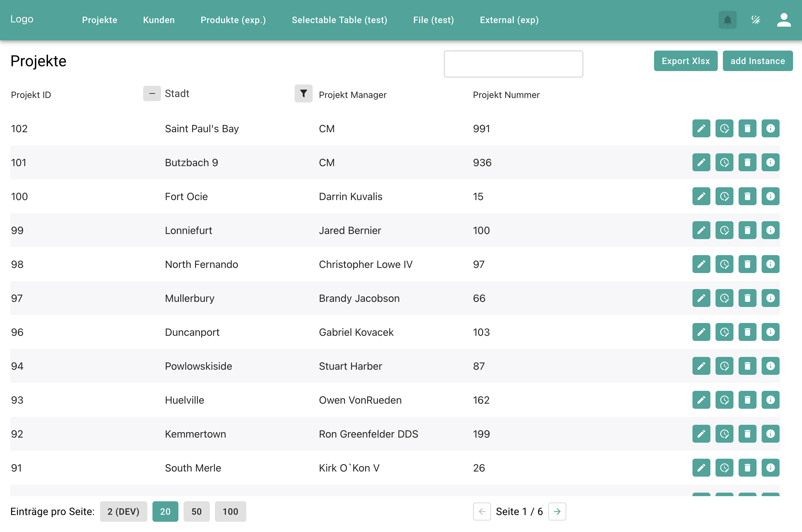Image resolution: width=802 pixels, height=532 pixels.
Task: Show info for project 99 Lonniefurt
Action: coord(770,230)
